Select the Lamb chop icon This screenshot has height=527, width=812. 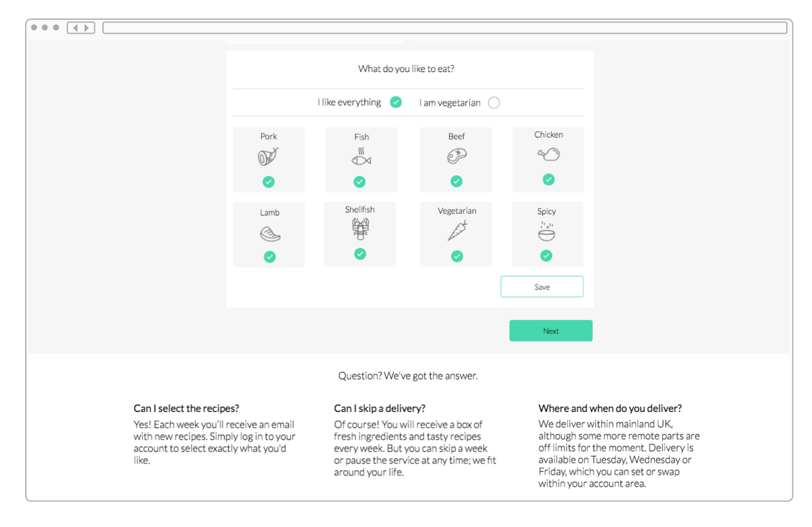(x=270, y=233)
